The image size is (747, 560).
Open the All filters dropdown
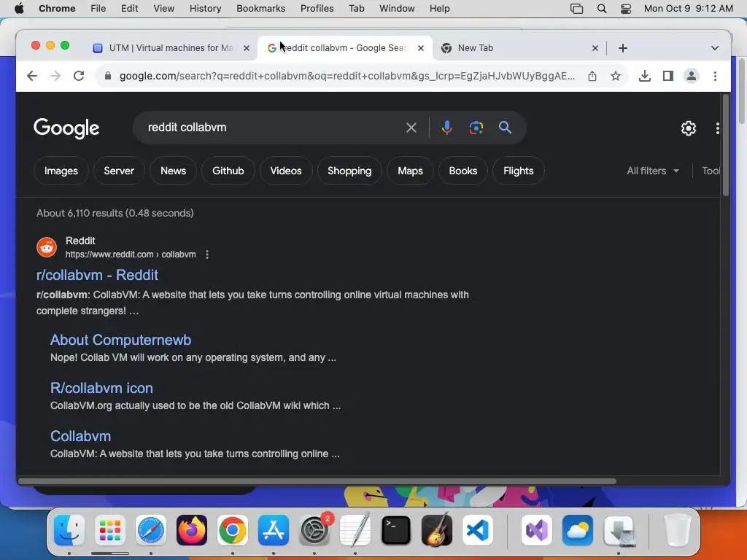pyautogui.click(x=653, y=171)
